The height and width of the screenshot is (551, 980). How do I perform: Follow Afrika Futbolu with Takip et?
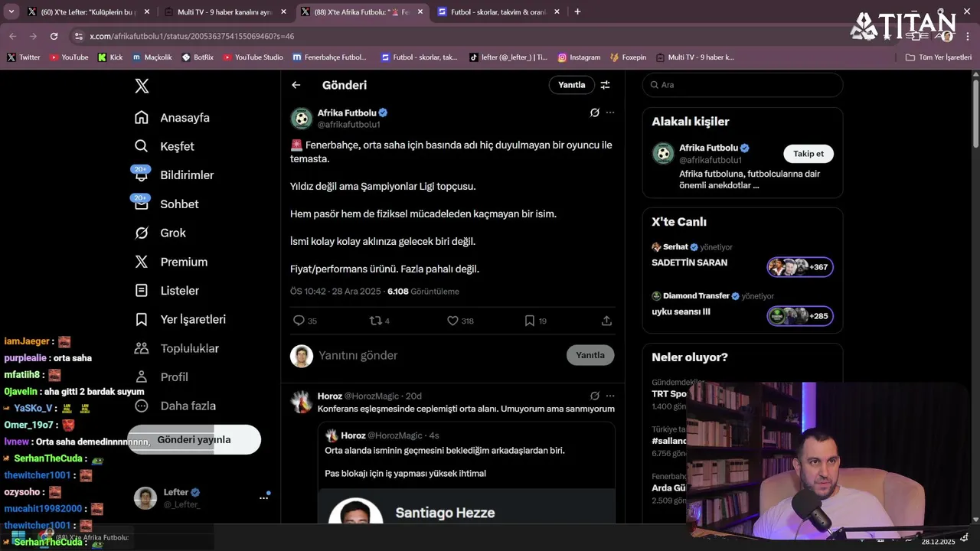808,154
